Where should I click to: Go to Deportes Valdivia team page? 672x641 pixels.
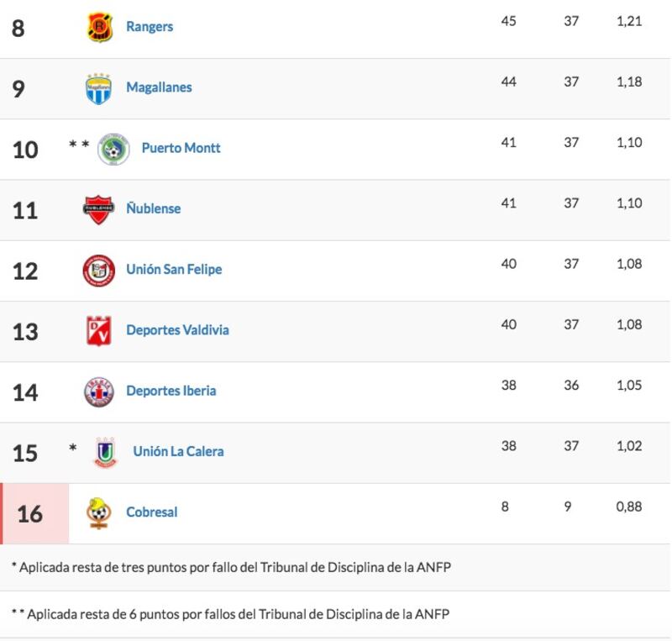point(177,330)
